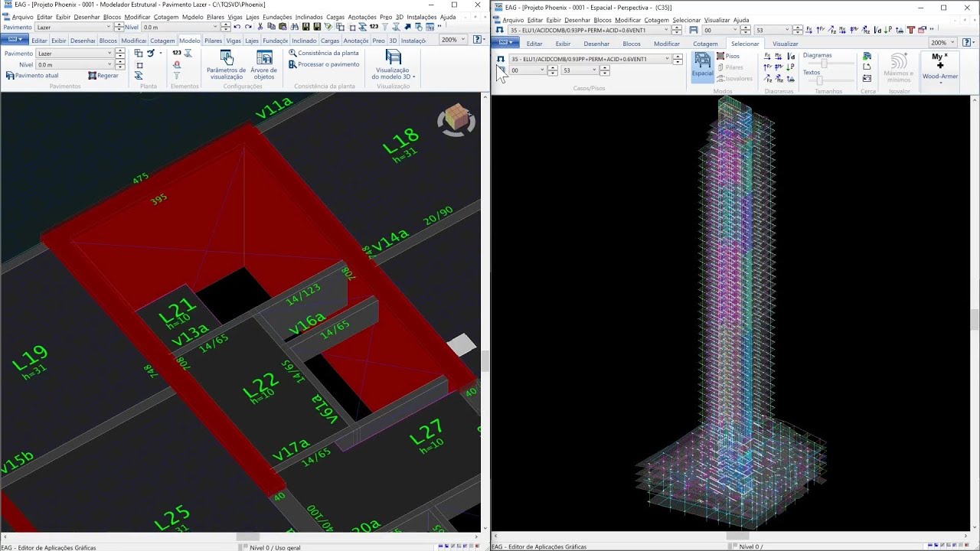Click portal frame icon beside load case dropdown
Screen dimensions: 980x551
[x=501, y=59]
